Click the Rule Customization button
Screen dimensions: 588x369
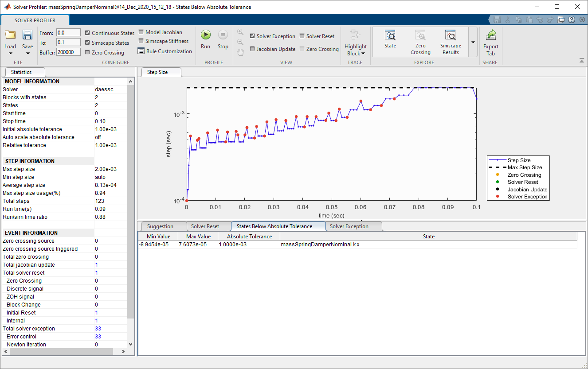pos(165,51)
